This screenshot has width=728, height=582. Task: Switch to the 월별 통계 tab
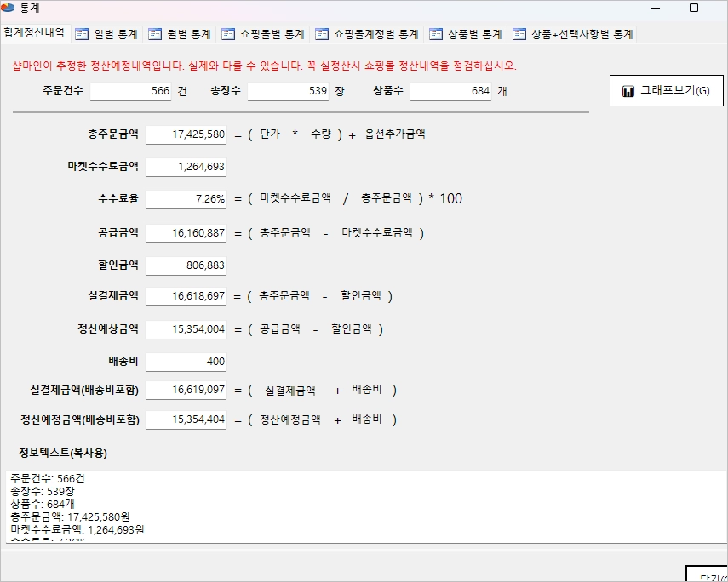pos(180,34)
